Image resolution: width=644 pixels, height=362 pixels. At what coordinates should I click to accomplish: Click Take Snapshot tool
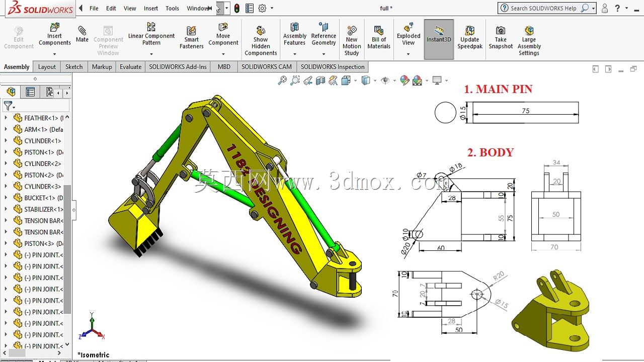click(x=501, y=38)
